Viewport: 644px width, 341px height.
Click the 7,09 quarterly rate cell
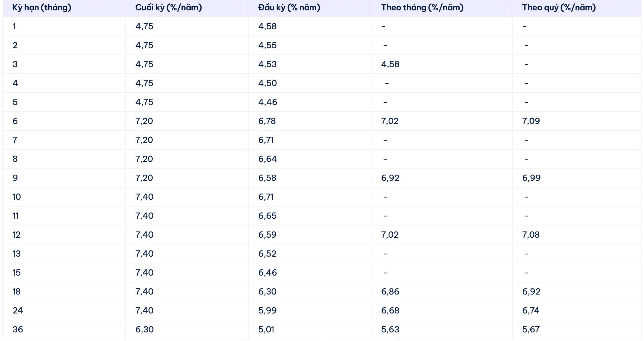(531, 121)
